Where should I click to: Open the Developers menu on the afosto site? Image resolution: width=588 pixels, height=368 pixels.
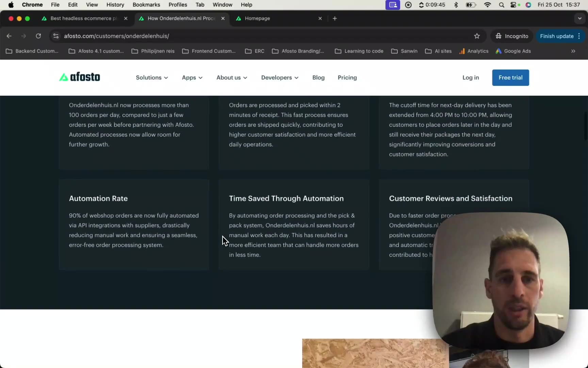point(279,78)
